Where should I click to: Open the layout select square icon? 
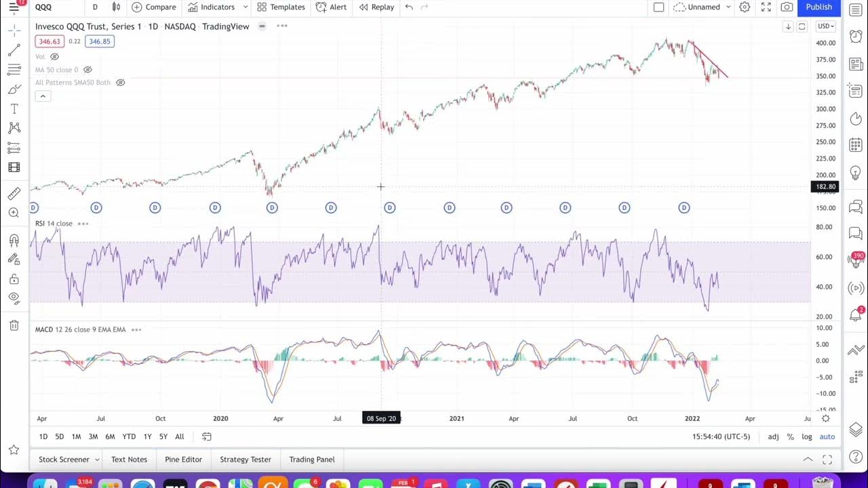pyautogui.click(x=658, y=7)
